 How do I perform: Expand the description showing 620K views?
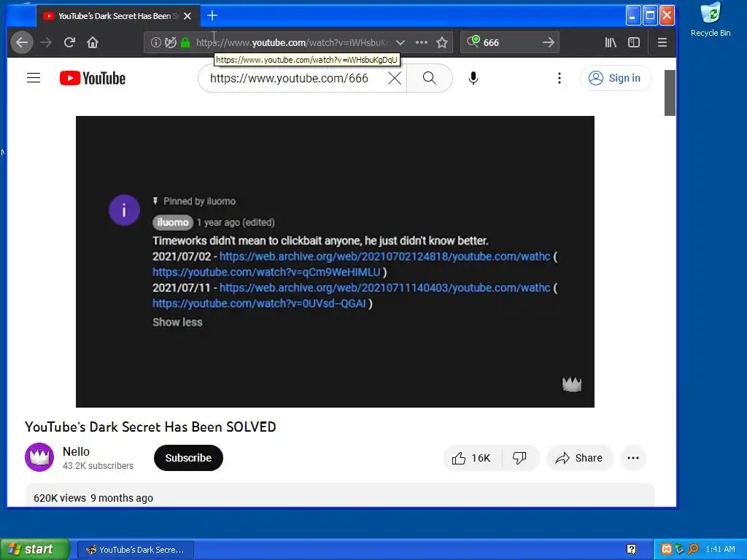(340, 496)
